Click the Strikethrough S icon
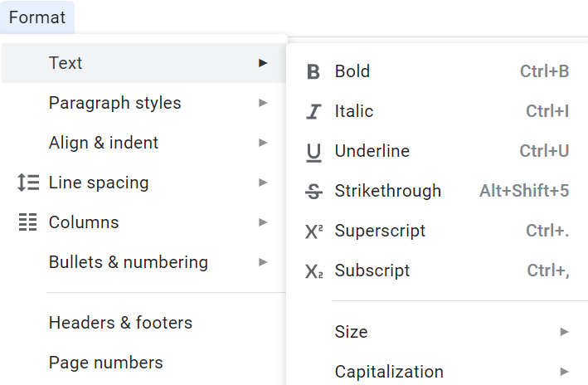 click(313, 192)
